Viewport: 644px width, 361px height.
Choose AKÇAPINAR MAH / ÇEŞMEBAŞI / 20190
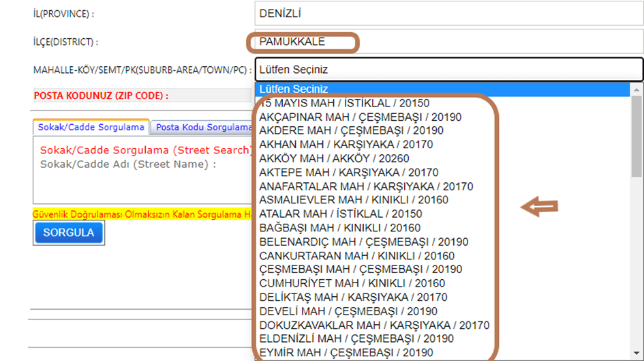coord(360,117)
